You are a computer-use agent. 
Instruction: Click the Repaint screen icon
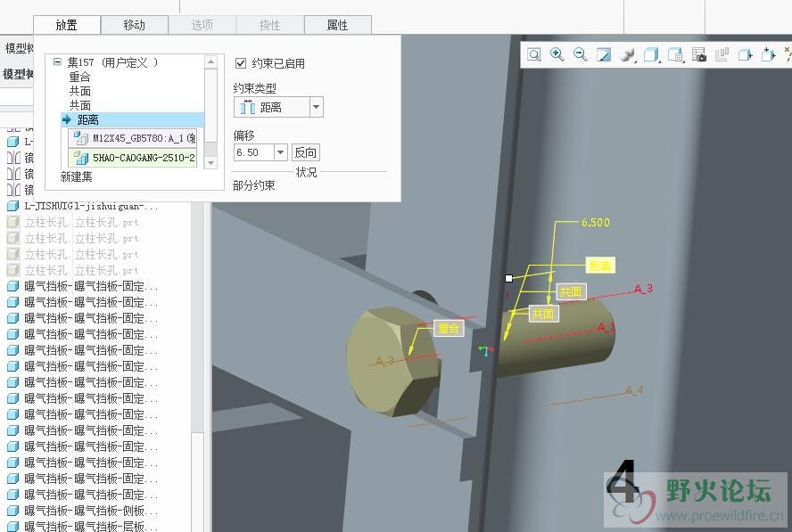pos(604,54)
